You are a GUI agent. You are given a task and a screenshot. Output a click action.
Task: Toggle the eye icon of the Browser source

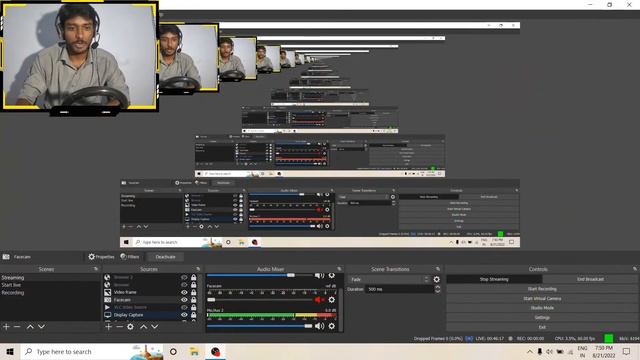tap(184, 285)
